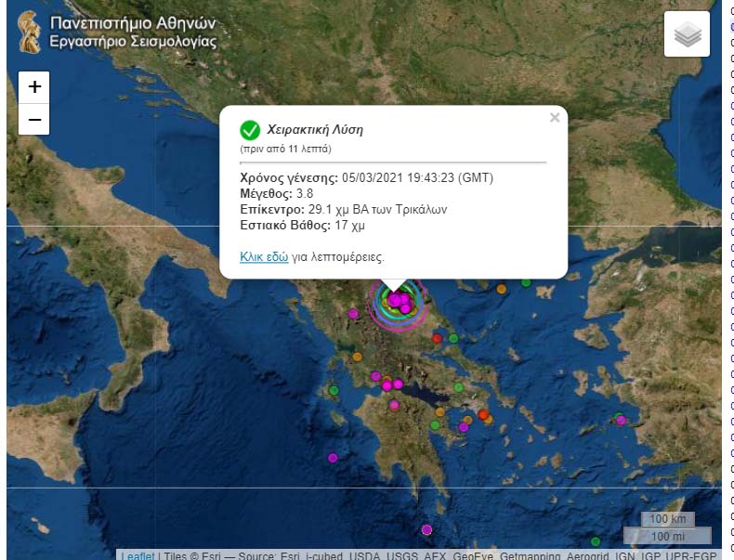Select the red marker beside the green marker
The height and width of the screenshot is (560, 734).
click(437, 338)
